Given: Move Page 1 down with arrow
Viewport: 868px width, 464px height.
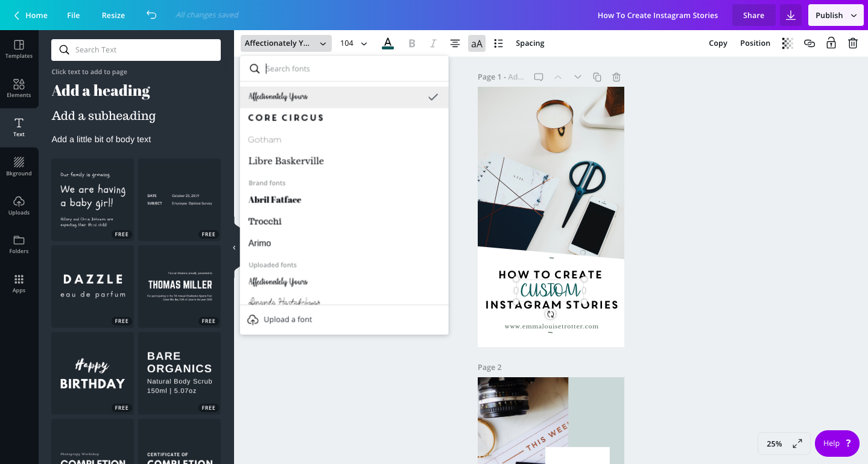Looking at the screenshot, I should 577,77.
